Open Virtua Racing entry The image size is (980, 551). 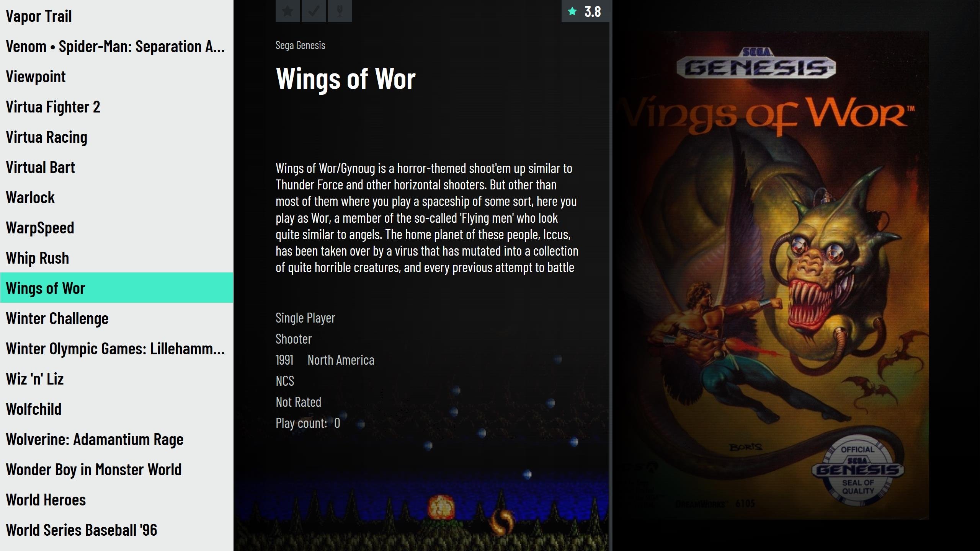coord(117,137)
